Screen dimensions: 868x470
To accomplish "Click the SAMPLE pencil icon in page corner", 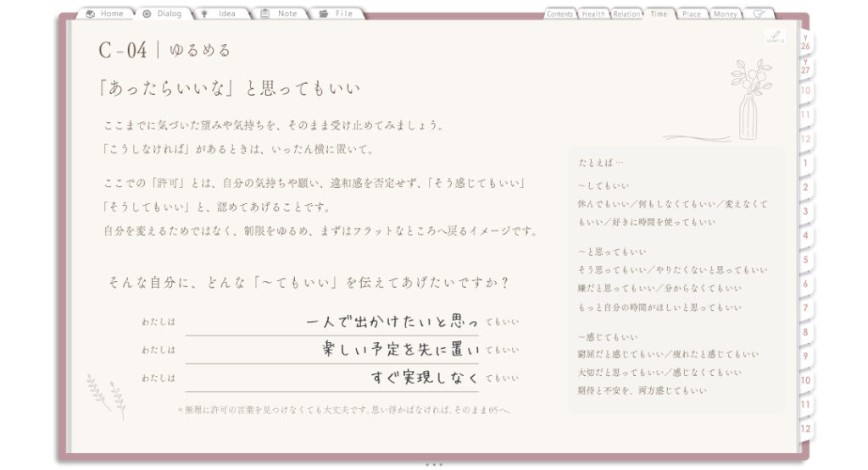I will coord(775,36).
